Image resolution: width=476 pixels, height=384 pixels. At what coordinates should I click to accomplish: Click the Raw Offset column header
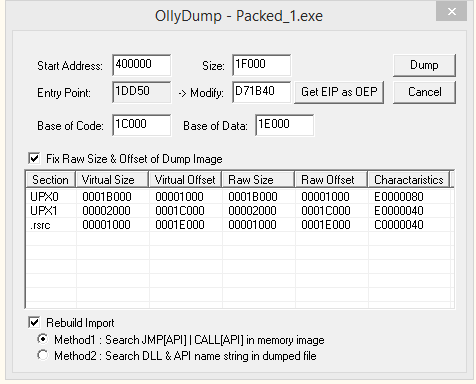(331, 180)
